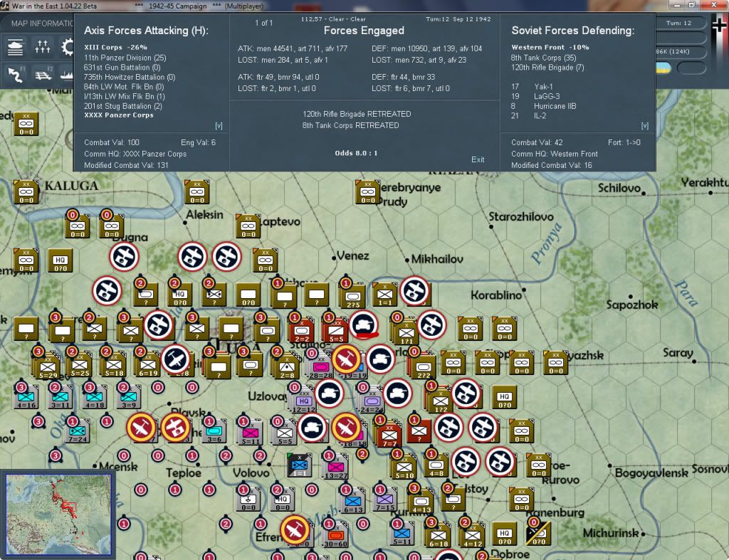729x560 pixels.
Task: Select the Yak-1 aircraft row
Action: pyautogui.click(x=532, y=86)
